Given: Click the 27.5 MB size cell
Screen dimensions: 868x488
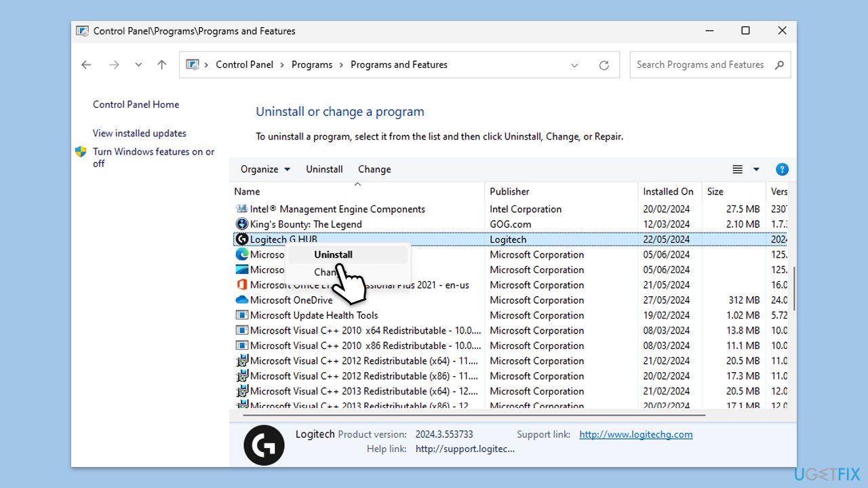Looking at the screenshot, I should 743,209.
